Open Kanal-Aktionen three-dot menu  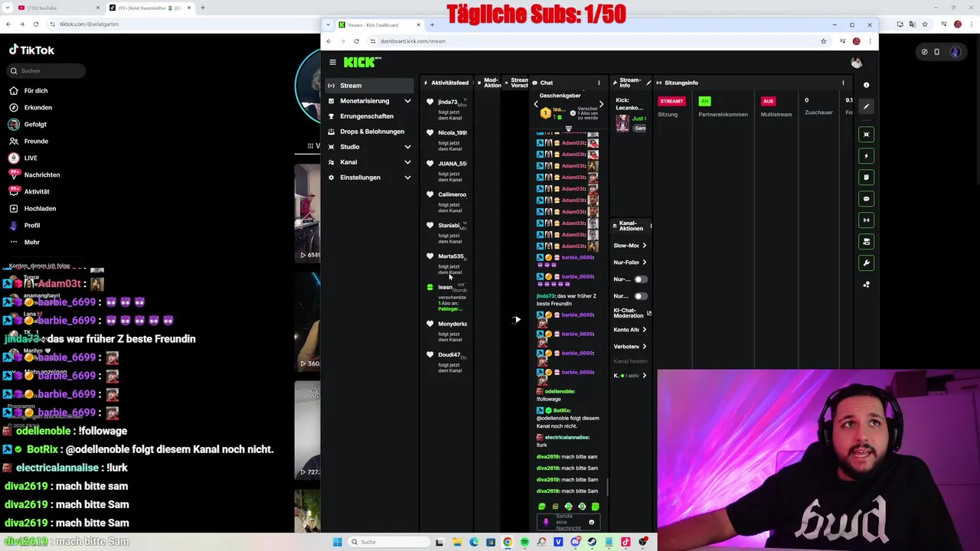click(650, 226)
